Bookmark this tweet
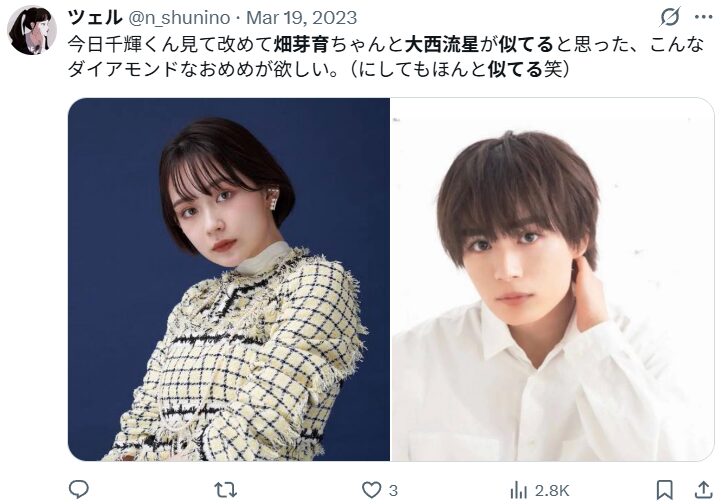This screenshot has width=728, height=504. (664, 490)
